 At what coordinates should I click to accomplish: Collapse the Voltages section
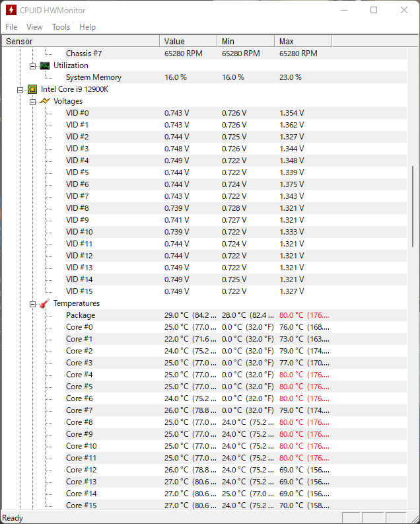32,101
